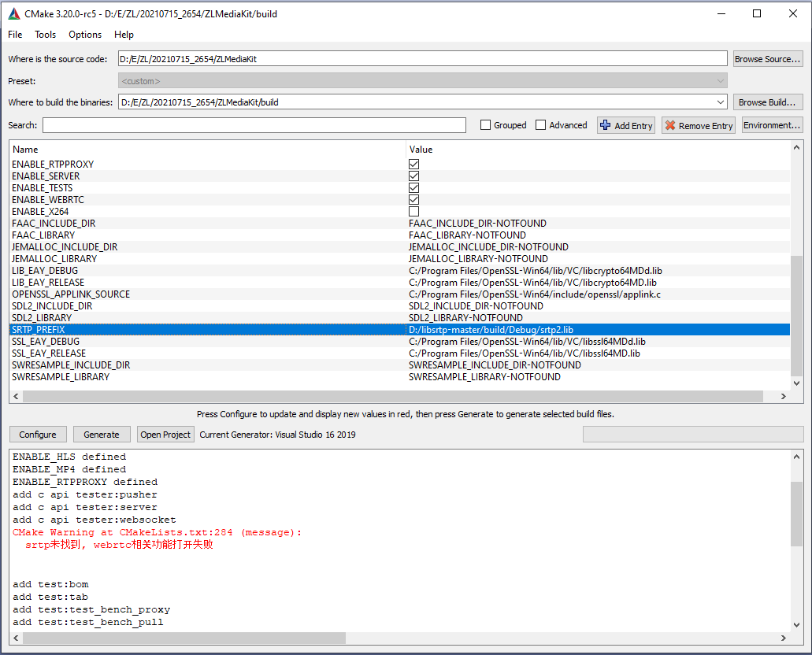812x655 pixels.
Task: Click the cache table vertical scrollbar thumb
Action: (x=796, y=316)
